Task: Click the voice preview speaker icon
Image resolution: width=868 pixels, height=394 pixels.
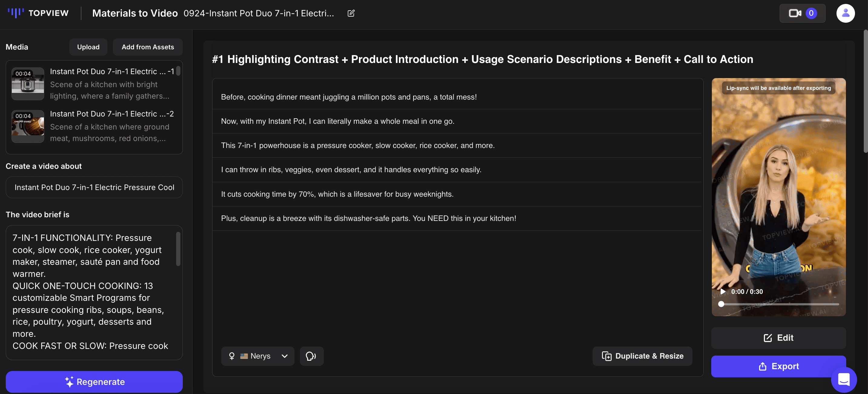Action: pos(311,356)
